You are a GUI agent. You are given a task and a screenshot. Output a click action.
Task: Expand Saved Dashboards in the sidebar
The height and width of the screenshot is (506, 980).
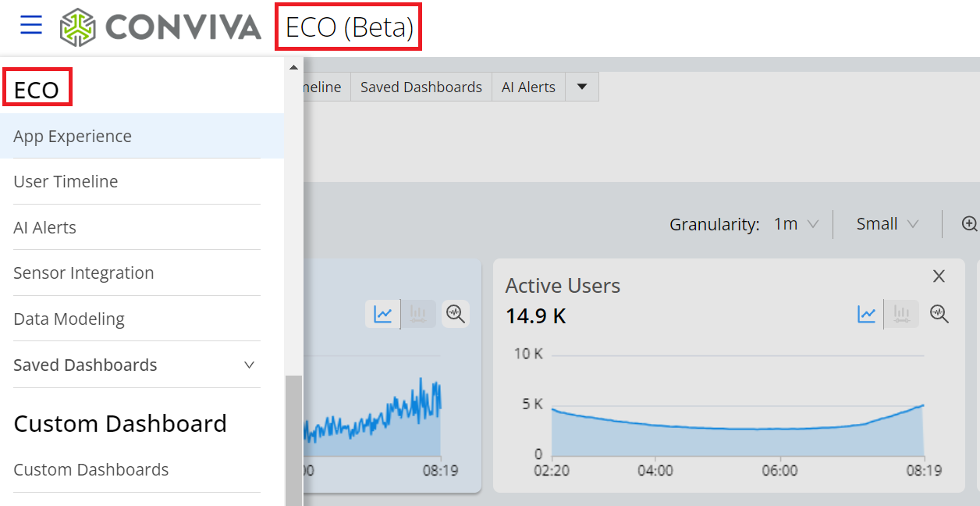point(249,365)
